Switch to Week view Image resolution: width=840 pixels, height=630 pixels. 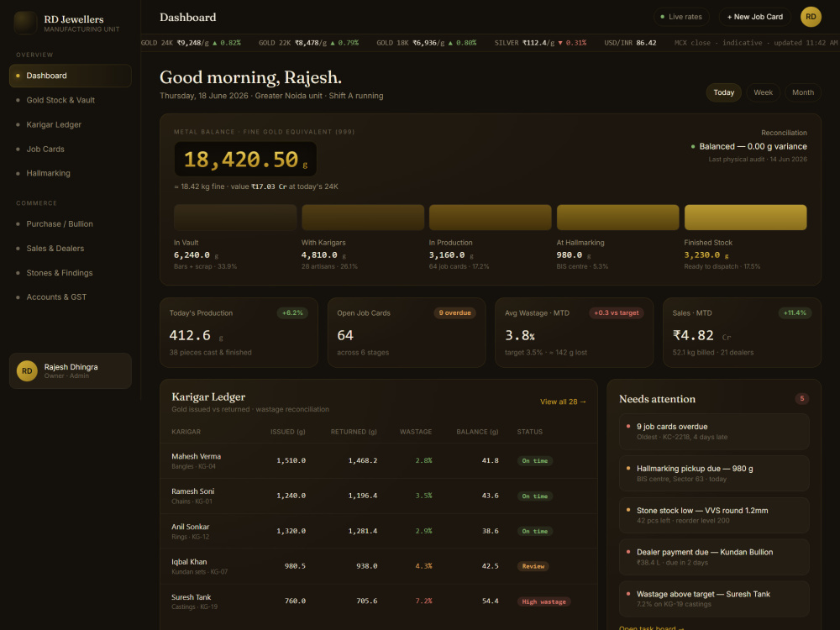click(763, 92)
